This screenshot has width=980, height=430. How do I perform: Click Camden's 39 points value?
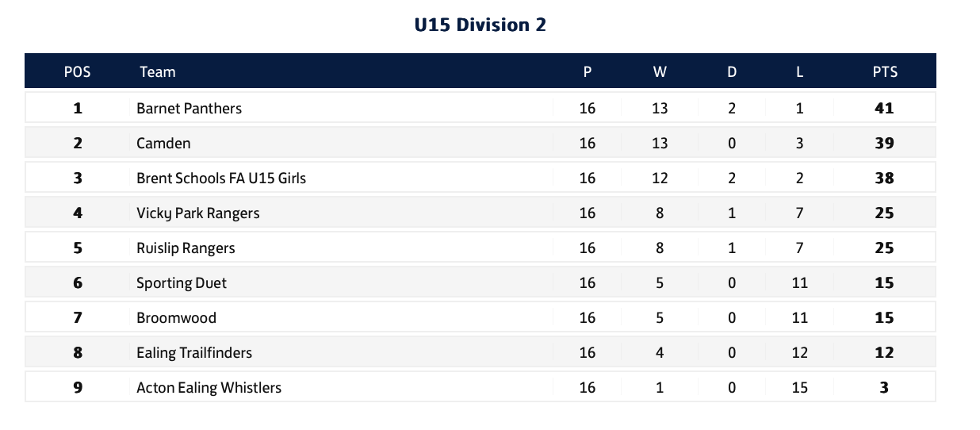coord(884,143)
